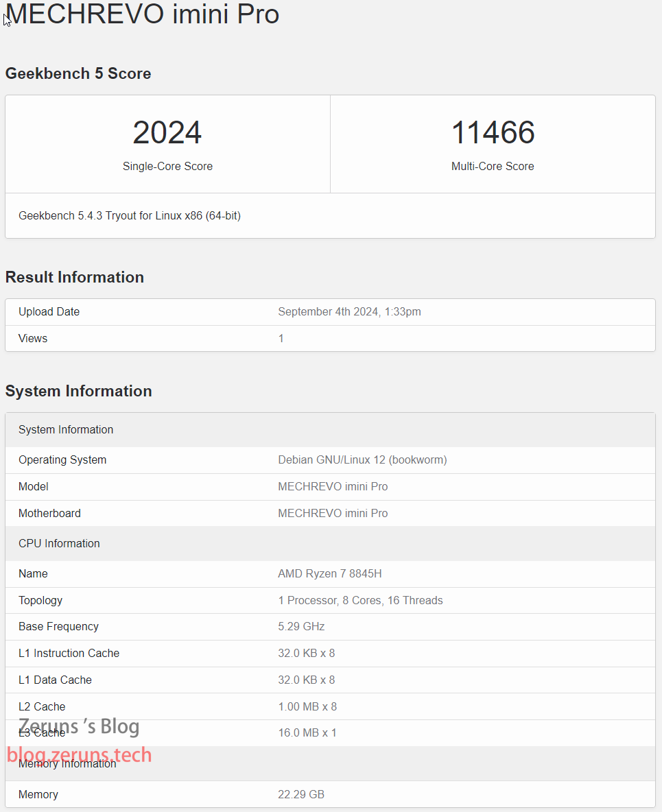Click the Topology value with 8 Cores
The width and height of the screenshot is (662, 812).
click(360, 600)
